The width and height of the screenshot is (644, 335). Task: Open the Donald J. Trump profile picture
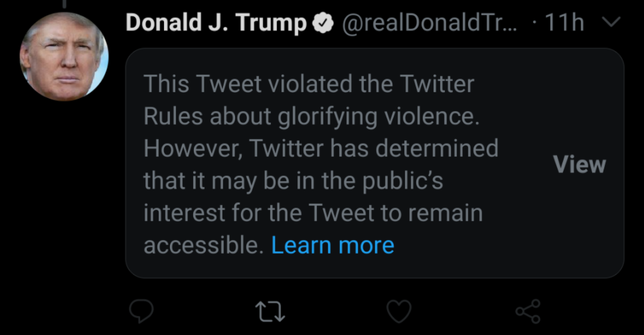[64, 57]
